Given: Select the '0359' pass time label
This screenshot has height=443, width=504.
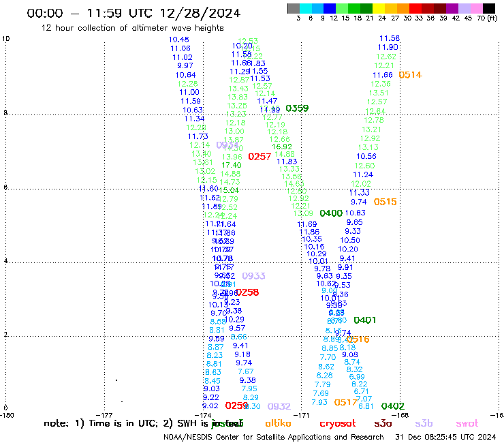Looking at the screenshot, I should tap(297, 108).
